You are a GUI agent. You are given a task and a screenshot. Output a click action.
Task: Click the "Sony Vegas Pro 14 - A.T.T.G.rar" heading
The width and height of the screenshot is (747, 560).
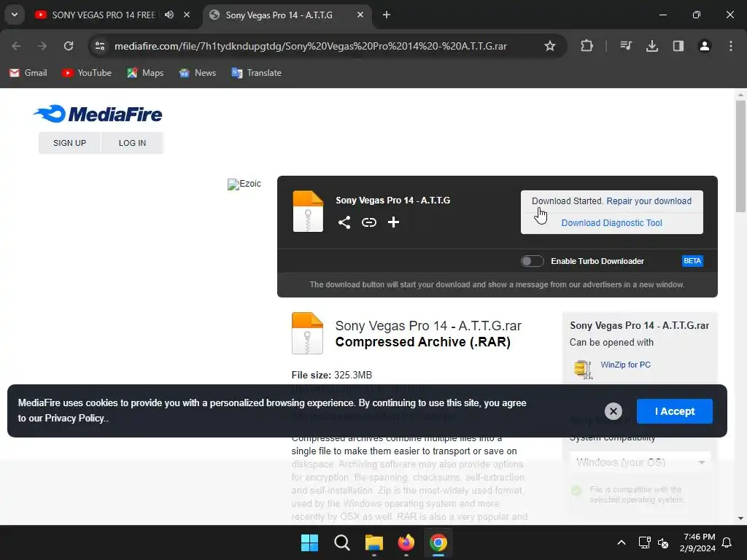[428, 326]
